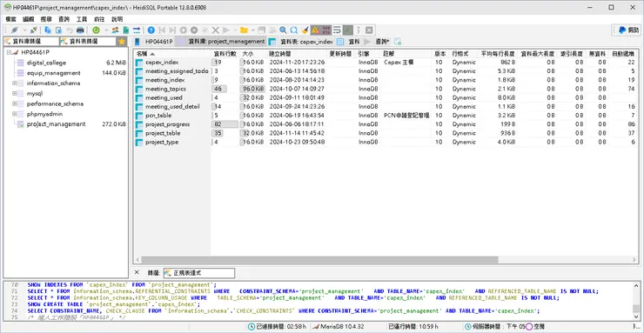Open the dropdown arrow next to open folder
Screen dimensions: 644x333
(x=253, y=30)
